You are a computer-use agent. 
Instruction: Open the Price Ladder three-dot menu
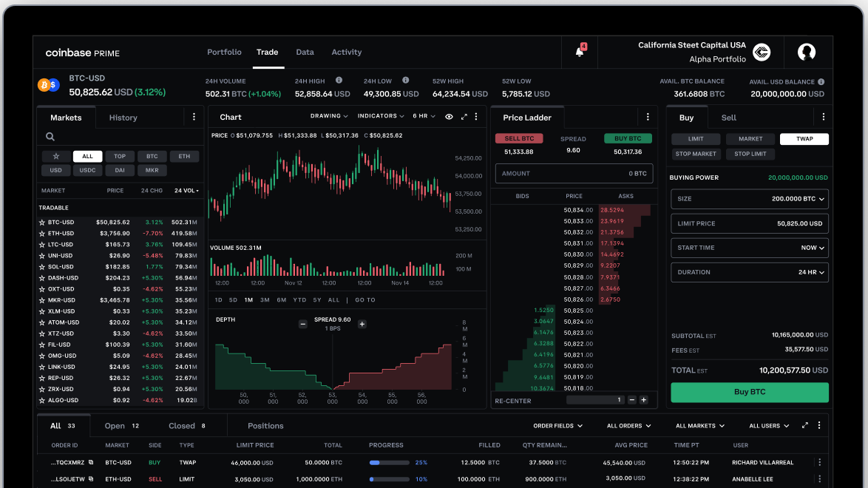(648, 117)
